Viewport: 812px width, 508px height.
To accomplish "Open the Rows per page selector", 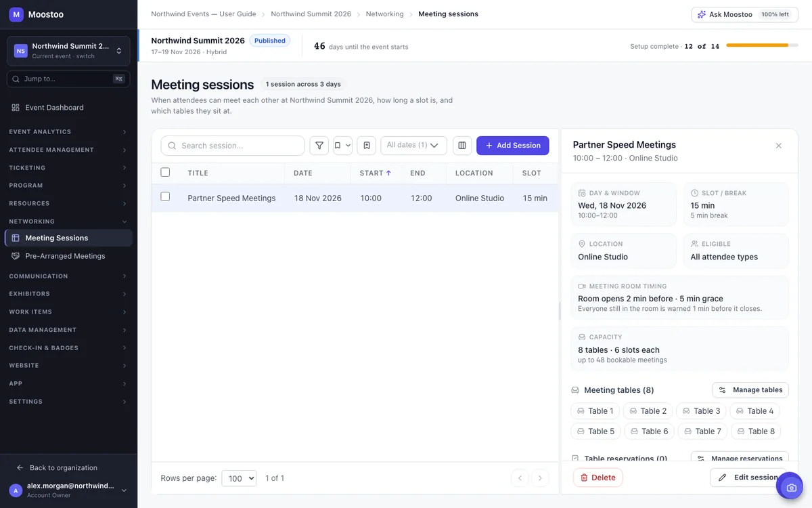I will pyautogui.click(x=239, y=478).
